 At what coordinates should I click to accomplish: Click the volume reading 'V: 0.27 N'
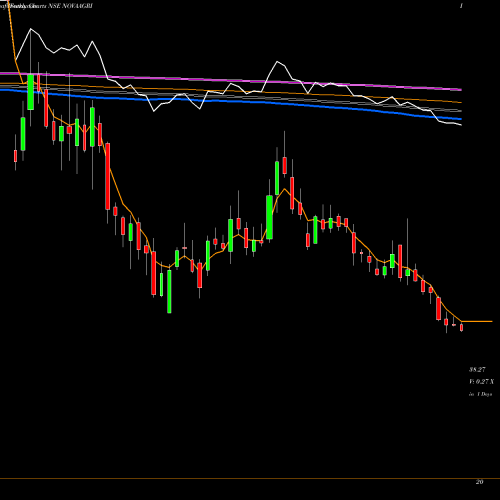coord(482,382)
